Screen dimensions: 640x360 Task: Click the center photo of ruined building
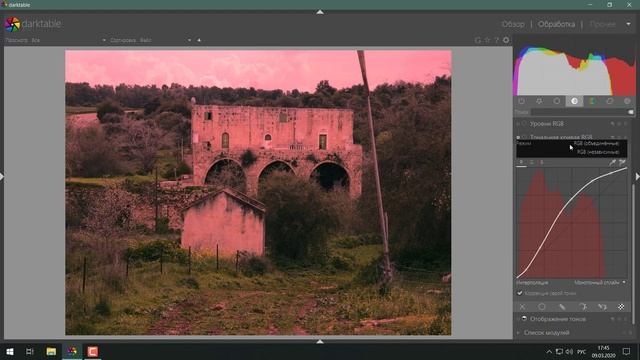click(258, 192)
